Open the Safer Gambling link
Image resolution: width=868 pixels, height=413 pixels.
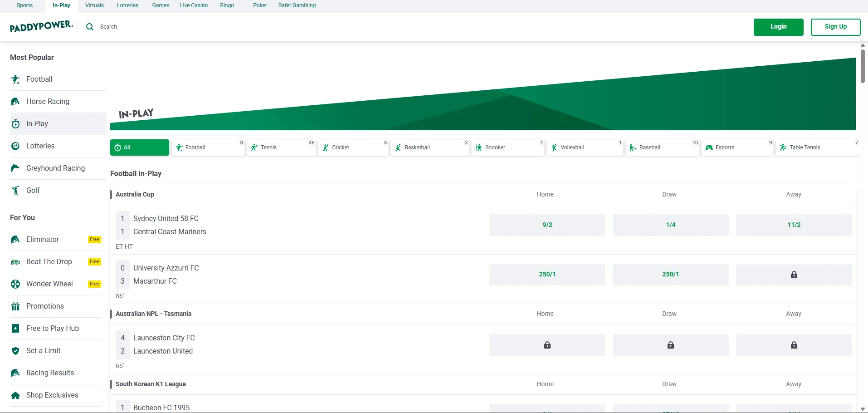(x=297, y=5)
